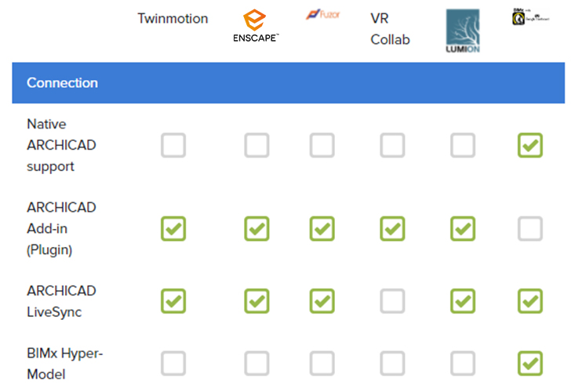This screenshot has width=582, height=392.
Task: Select the Twinmotion column heading
Action: point(173,19)
